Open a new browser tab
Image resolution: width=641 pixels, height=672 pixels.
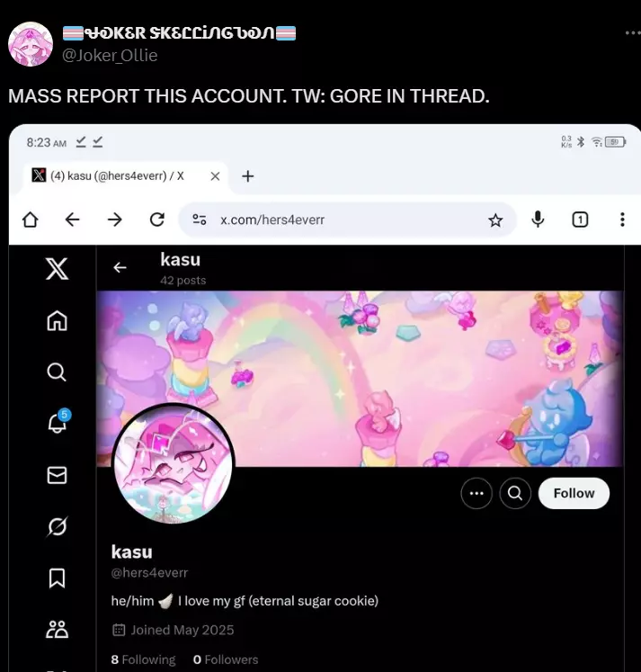coord(248,176)
